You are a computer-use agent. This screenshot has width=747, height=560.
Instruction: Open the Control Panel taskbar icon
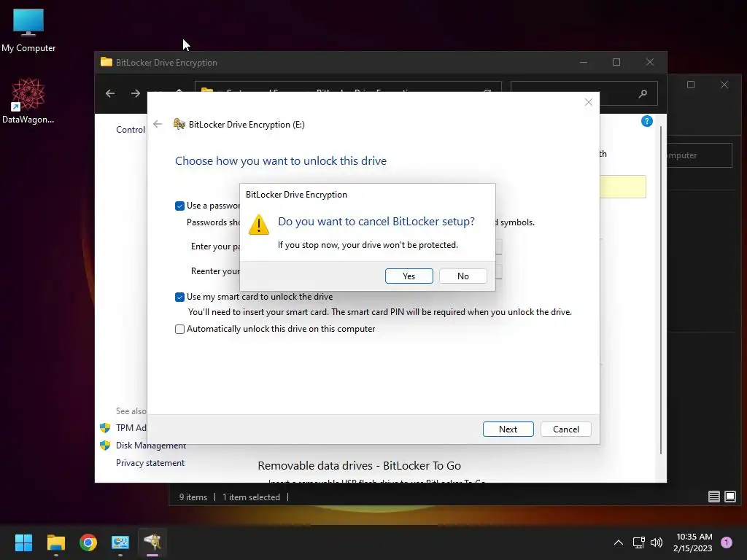coord(120,542)
